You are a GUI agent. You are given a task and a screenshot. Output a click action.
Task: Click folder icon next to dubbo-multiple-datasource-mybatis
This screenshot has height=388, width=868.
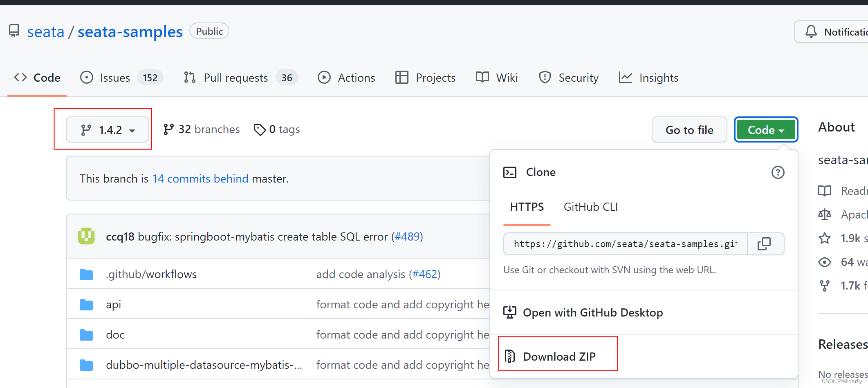click(86, 365)
